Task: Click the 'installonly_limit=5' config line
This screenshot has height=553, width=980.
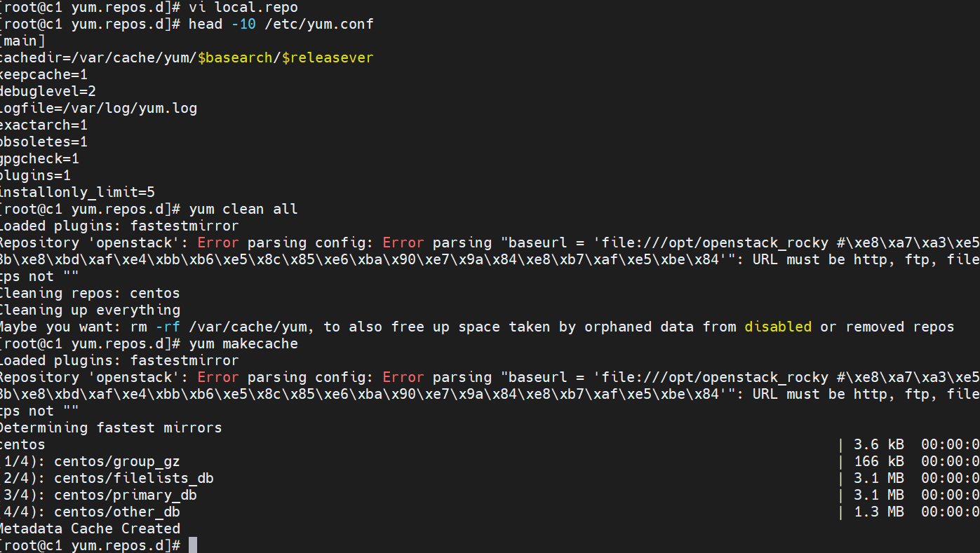Action: click(x=76, y=192)
